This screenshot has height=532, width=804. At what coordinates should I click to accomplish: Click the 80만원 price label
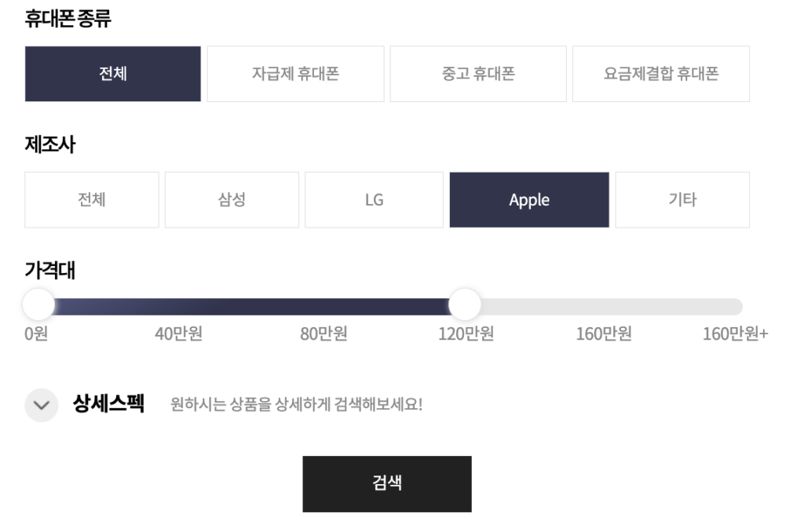pos(323,333)
